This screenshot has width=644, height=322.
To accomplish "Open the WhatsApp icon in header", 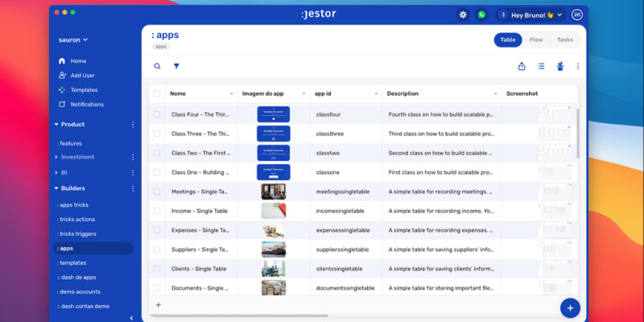I will [x=481, y=14].
